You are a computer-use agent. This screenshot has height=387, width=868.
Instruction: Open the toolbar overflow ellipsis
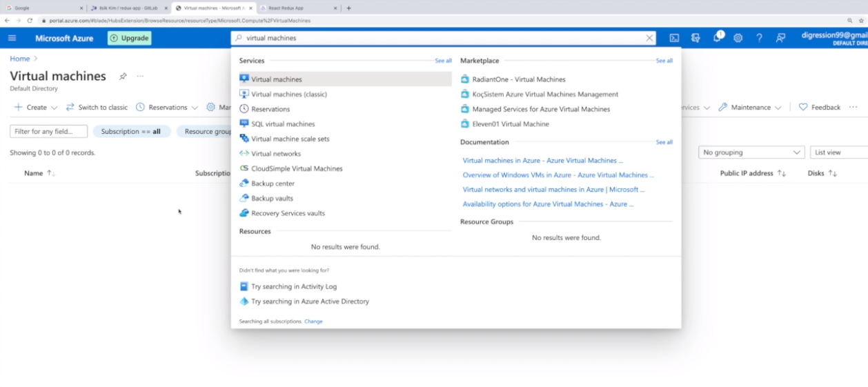(x=854, y=108)
